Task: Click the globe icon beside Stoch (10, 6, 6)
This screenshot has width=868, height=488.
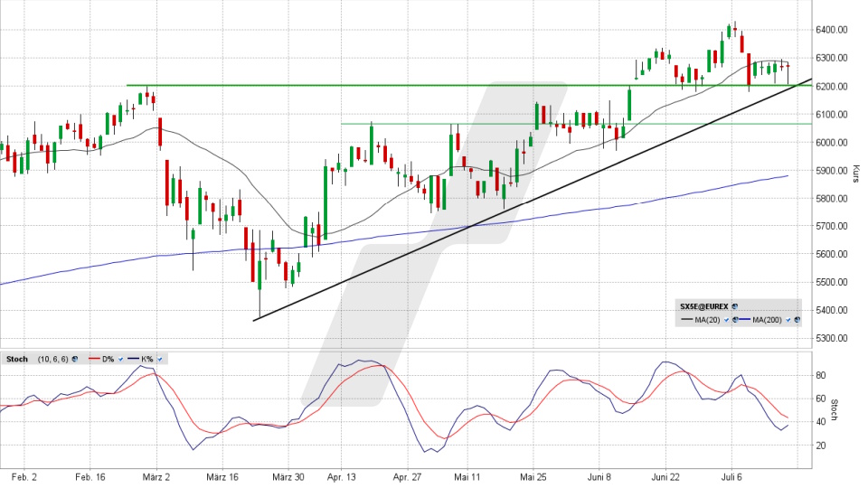Action: (x=75, y=359)
